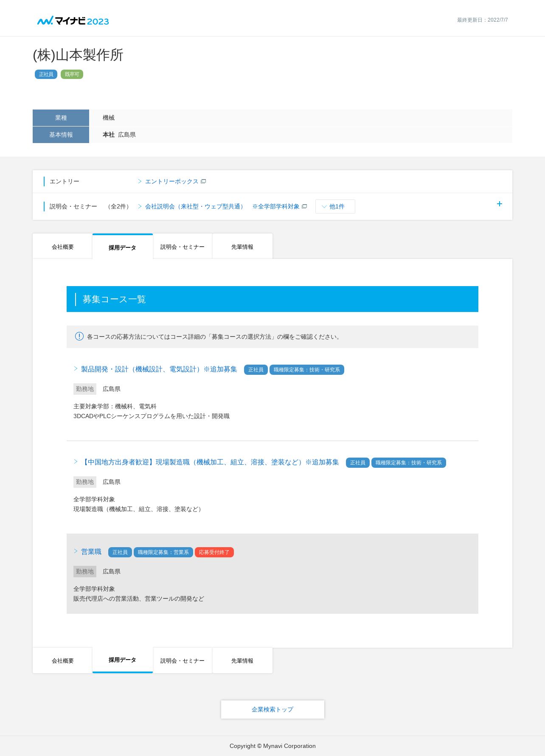Click 最終更新日：2022/7/7 text
The width and height of the screenshot is (545, 756).
pos(483,20)
